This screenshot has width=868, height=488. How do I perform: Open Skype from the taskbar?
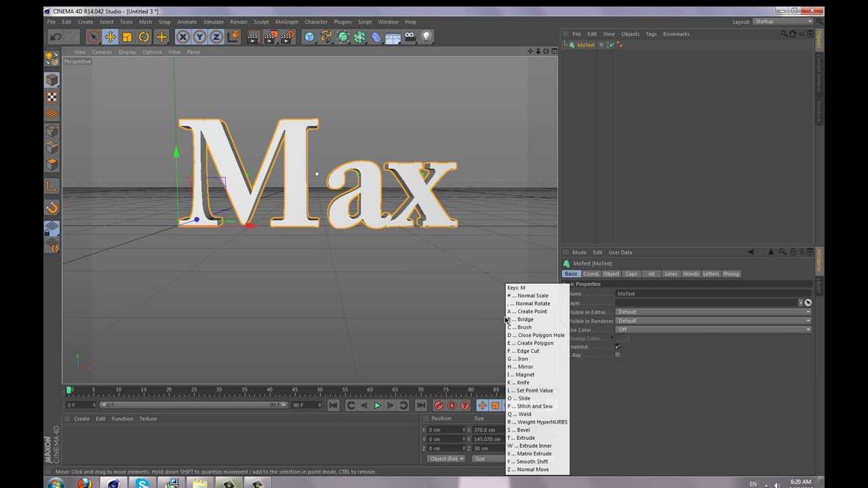142,484
